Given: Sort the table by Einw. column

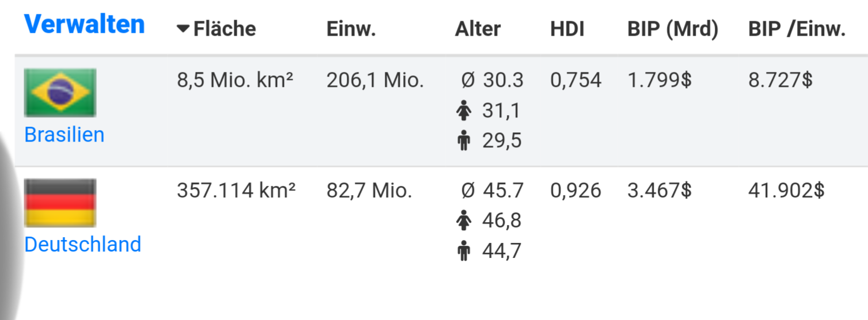Looking at the screenshot, I should click(351, 29).
